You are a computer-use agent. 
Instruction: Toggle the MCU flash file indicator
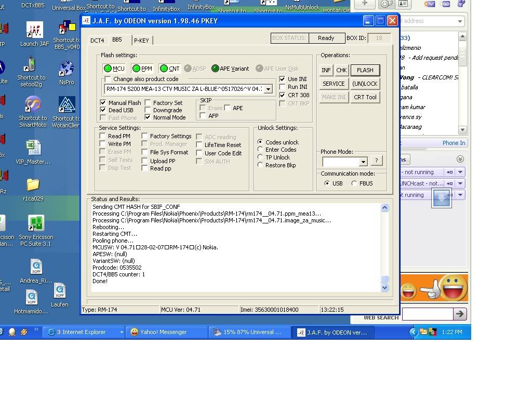click(x=114, y=69)
